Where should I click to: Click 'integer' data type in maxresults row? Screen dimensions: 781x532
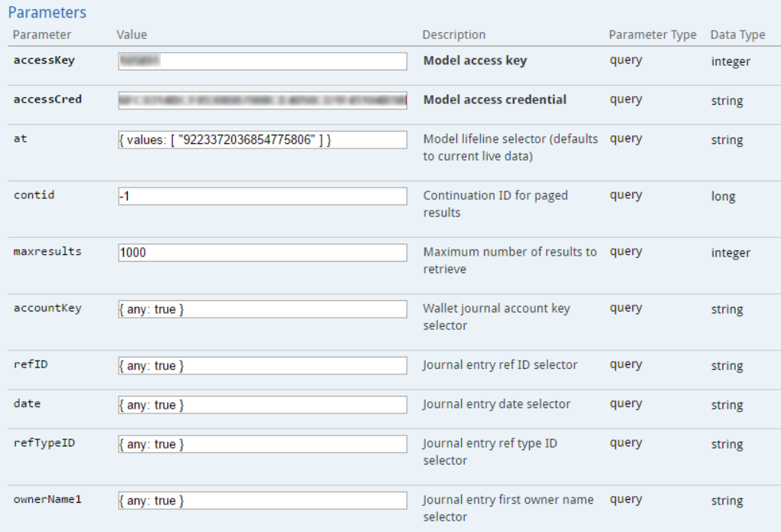[730, 253]
